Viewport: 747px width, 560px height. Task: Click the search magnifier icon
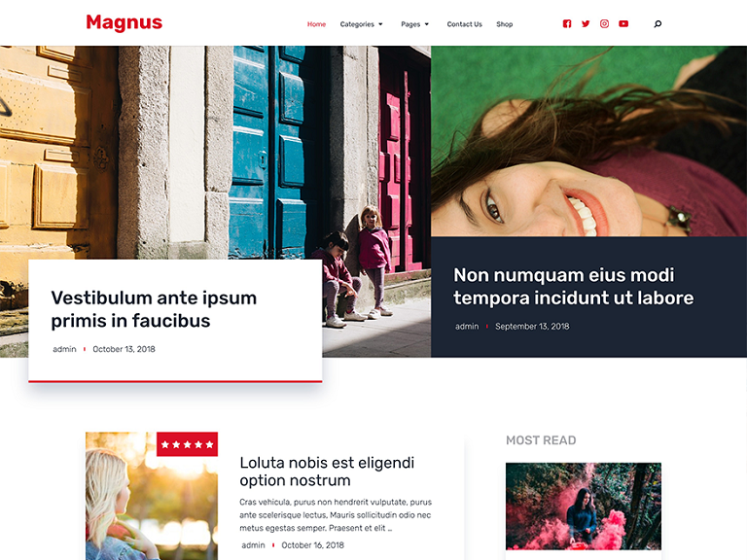pos(658,23)
